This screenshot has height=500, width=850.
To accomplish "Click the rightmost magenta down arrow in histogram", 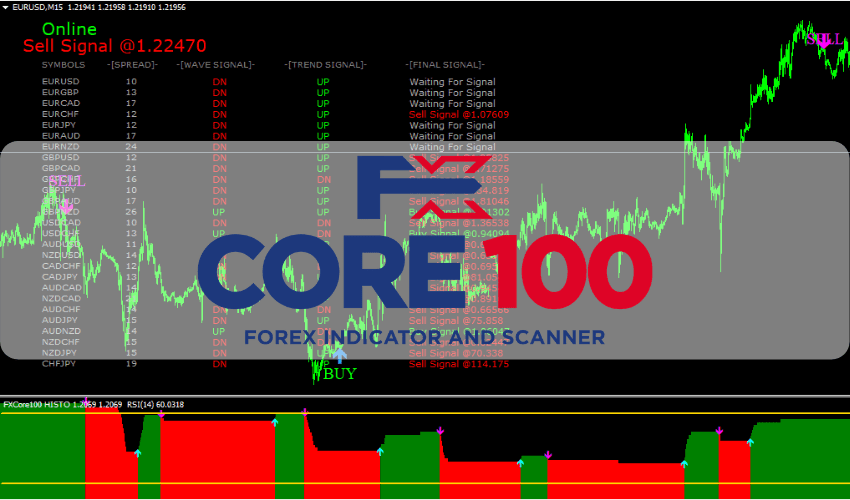I will coord(719,431).
